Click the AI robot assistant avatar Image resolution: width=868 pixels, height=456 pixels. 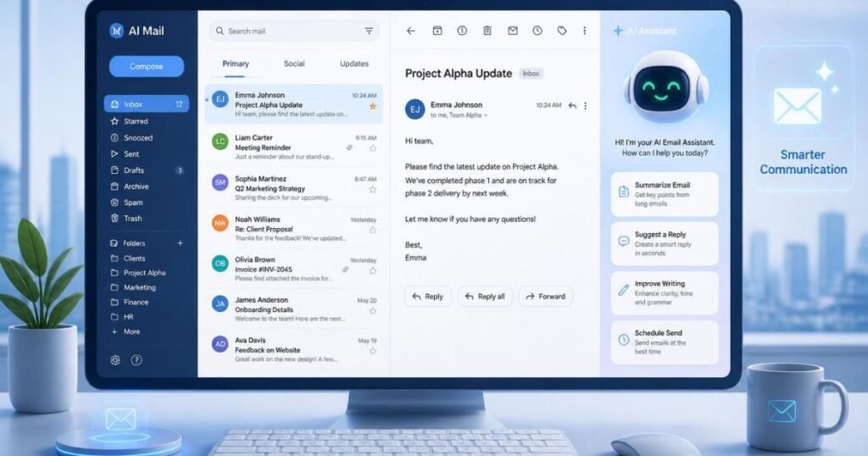665,88
